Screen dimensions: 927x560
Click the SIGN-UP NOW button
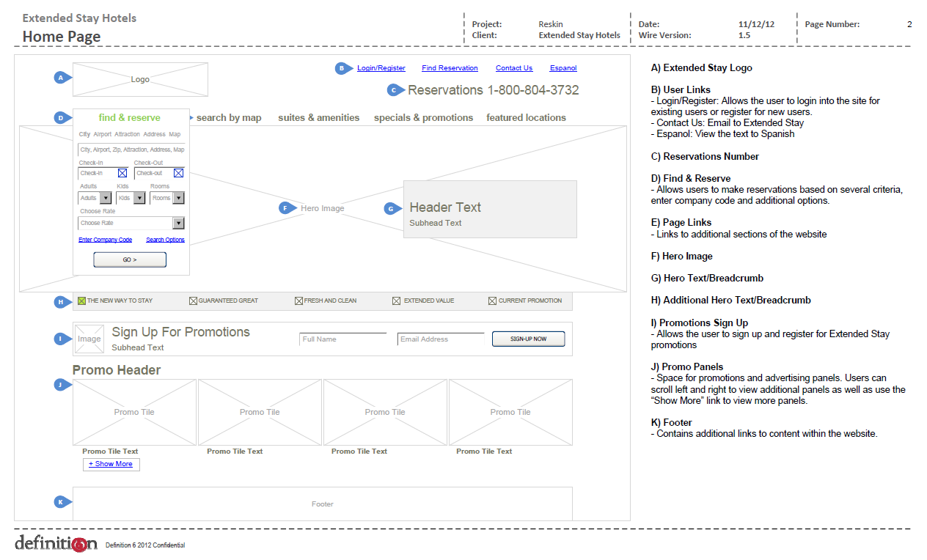pos(529,339)
